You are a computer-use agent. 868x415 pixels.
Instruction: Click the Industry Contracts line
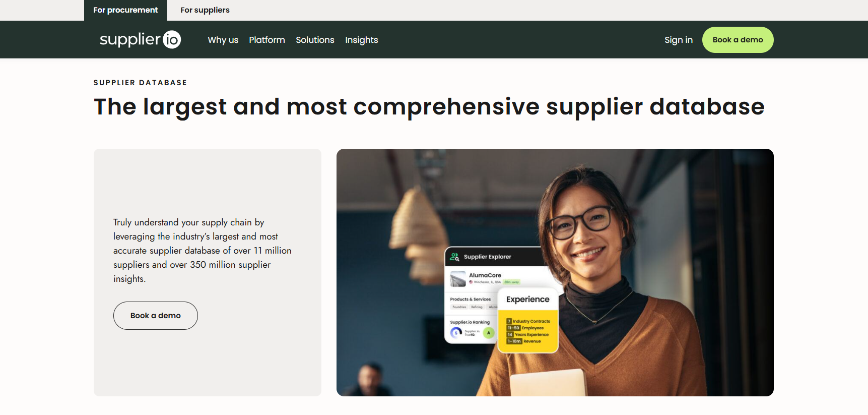pos(528,321)
